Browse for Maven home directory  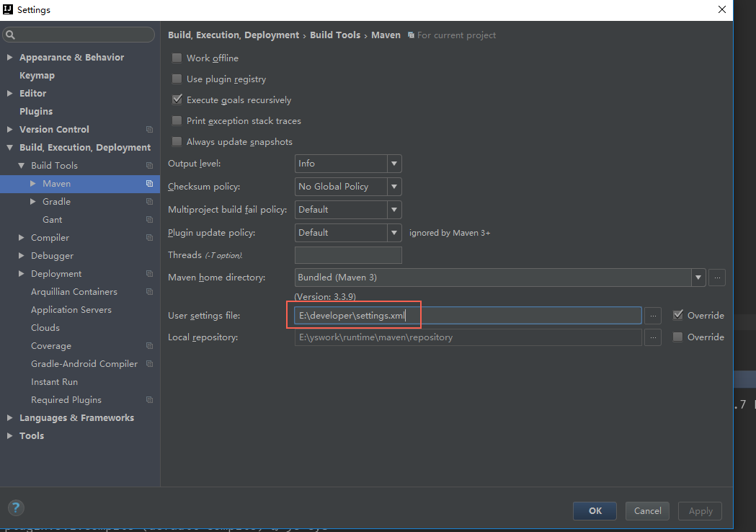pos(717,278)
